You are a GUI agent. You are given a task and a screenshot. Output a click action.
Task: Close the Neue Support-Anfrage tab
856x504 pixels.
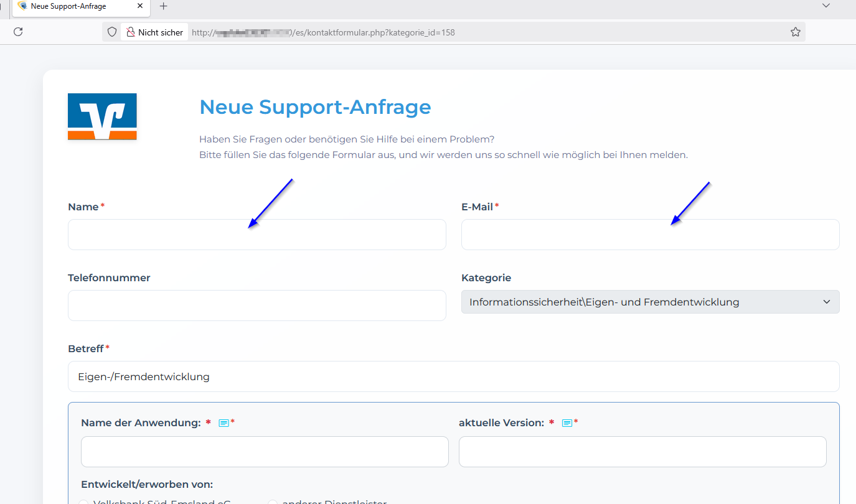140,6
